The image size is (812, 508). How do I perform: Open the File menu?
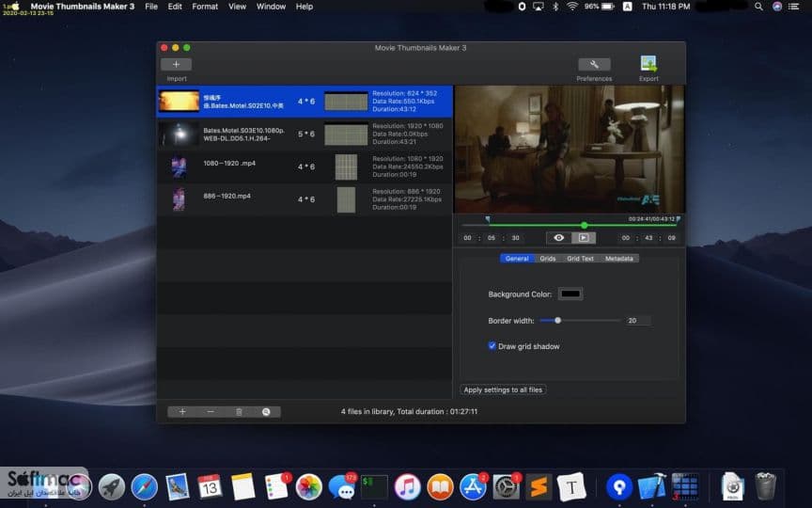coord(151,7)
